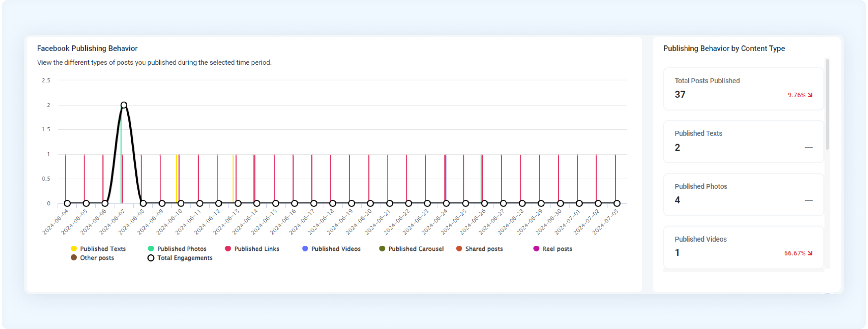Toggle the Published Carousel legend series
The width and height of the screenshot is (868, 329).
point(411,249)
